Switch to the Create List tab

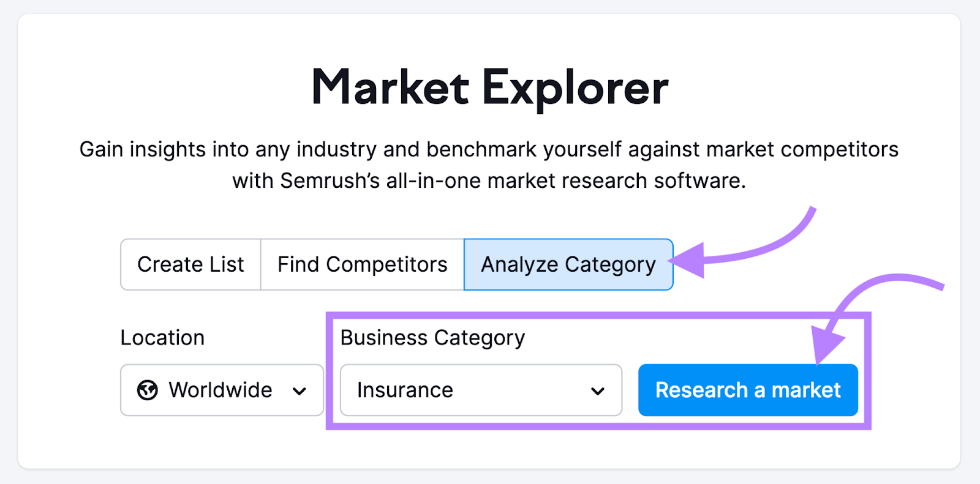[190, 264]
